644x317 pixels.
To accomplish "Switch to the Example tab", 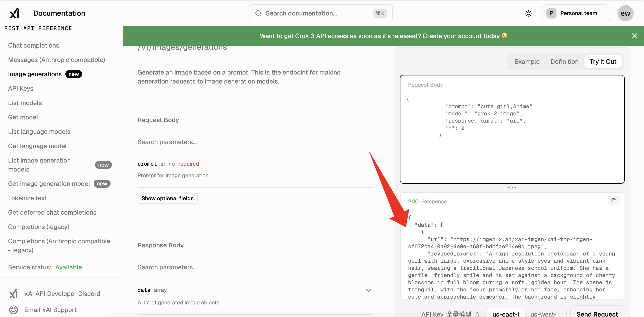I will 527,62.
